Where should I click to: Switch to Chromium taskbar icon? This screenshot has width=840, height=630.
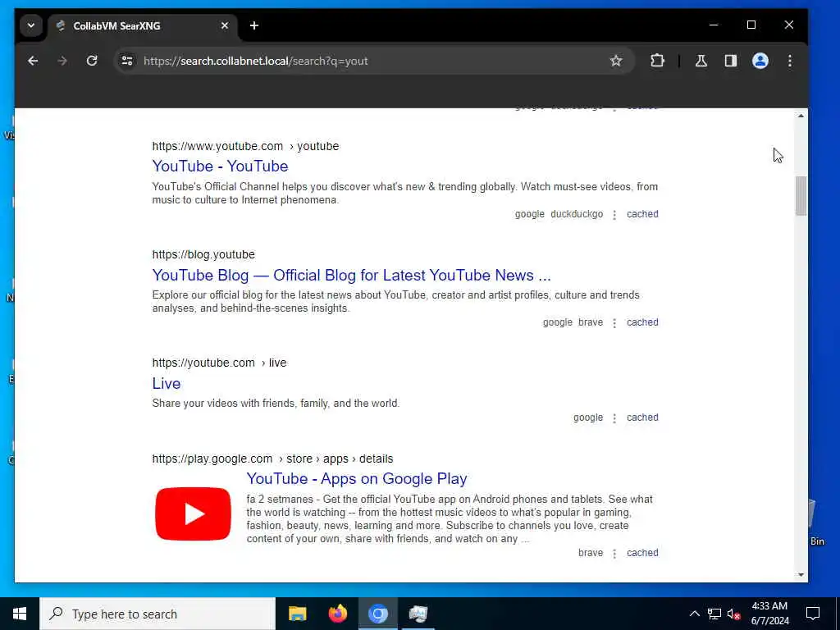click(x=377, y=614)
